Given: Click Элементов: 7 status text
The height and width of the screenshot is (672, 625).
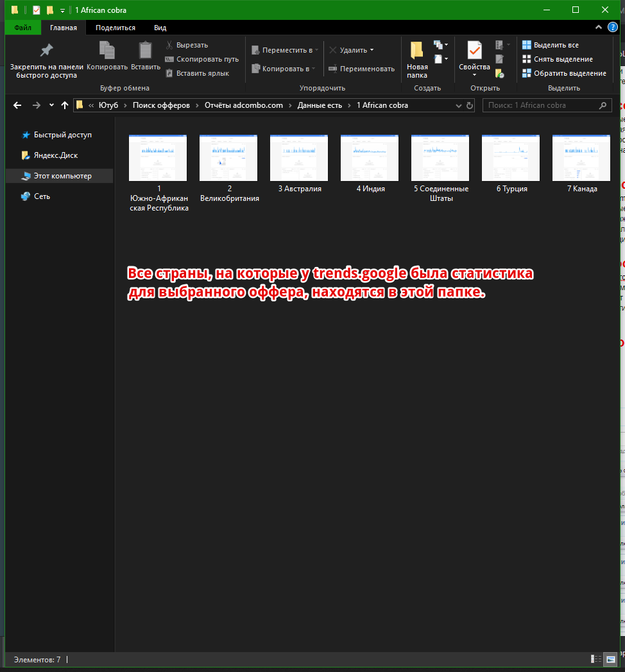Looking at the screenshot, I should pyautogui.click(x=37, y=660).
